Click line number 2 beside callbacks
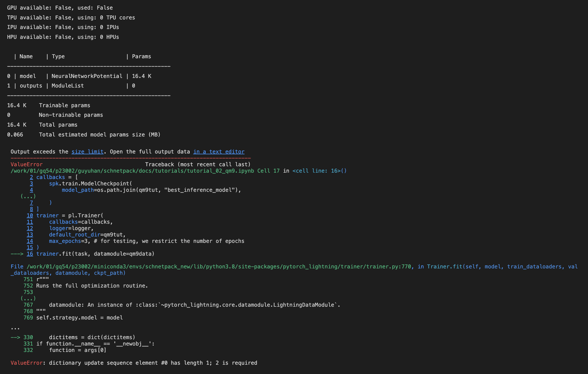Image resolution: width=588 pixels, height=374 pixels. tap(31, 177)
